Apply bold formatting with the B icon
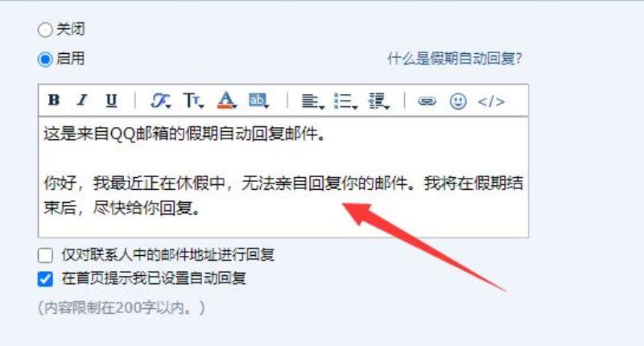Image resolution: width=644 pixels, height=346 pixels. 54,100
